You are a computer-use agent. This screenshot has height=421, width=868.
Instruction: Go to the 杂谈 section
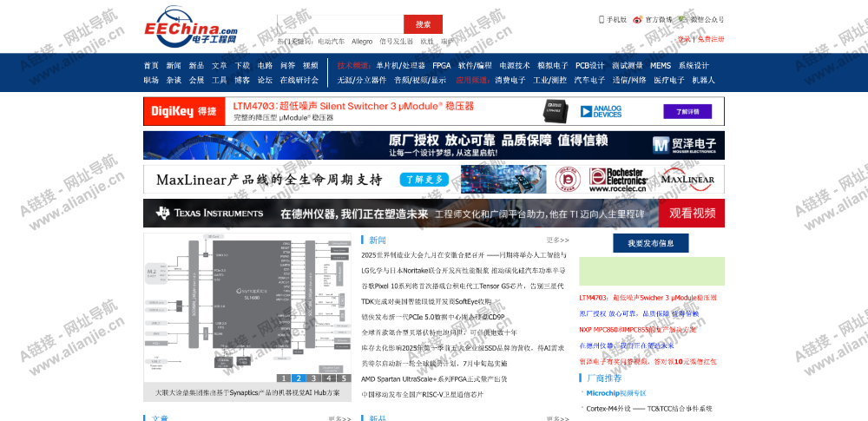[x=174, y=80]
